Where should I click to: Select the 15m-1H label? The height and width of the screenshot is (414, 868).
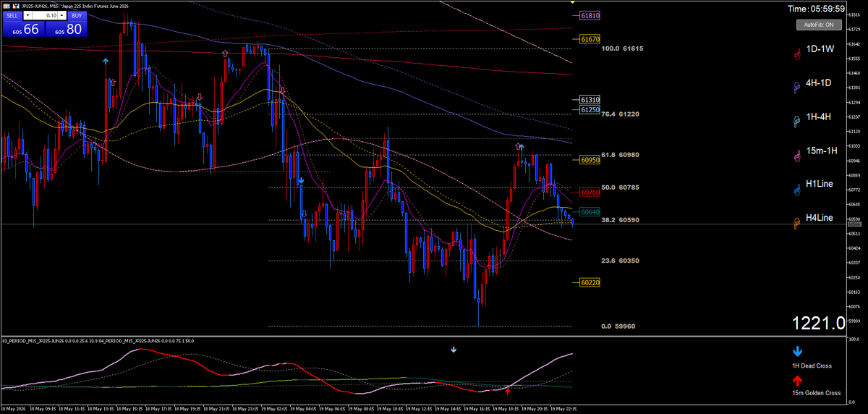click(x=822, y=151)
